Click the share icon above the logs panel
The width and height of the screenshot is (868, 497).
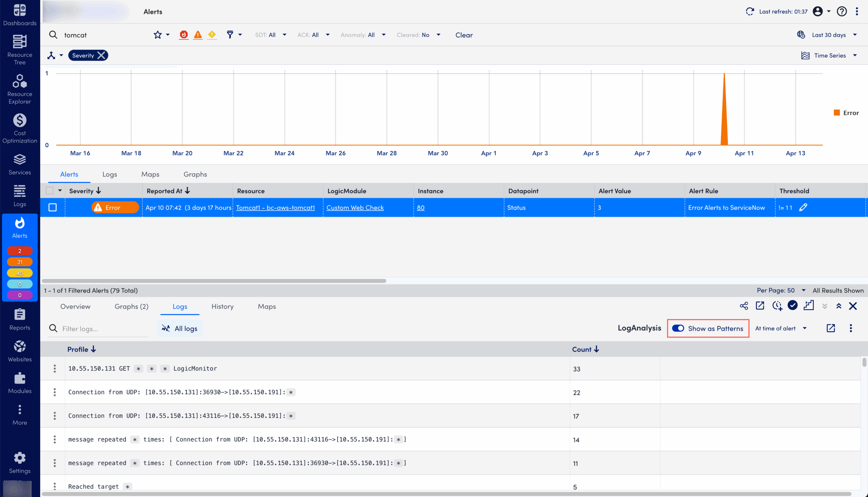[744, 306]
